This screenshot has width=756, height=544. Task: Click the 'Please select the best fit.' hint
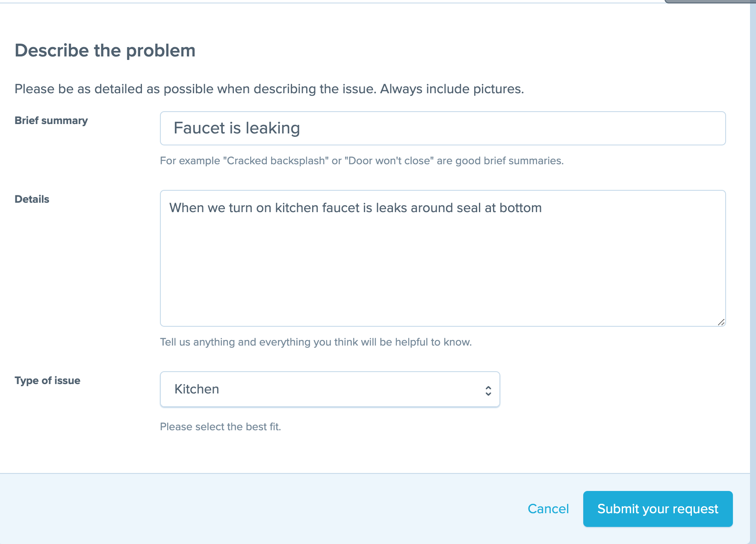tap(220, 427)
